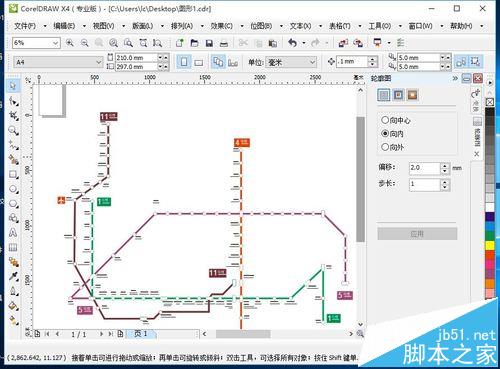Click the Print icon
The image size is (500, 369).
tap(224, 43)
